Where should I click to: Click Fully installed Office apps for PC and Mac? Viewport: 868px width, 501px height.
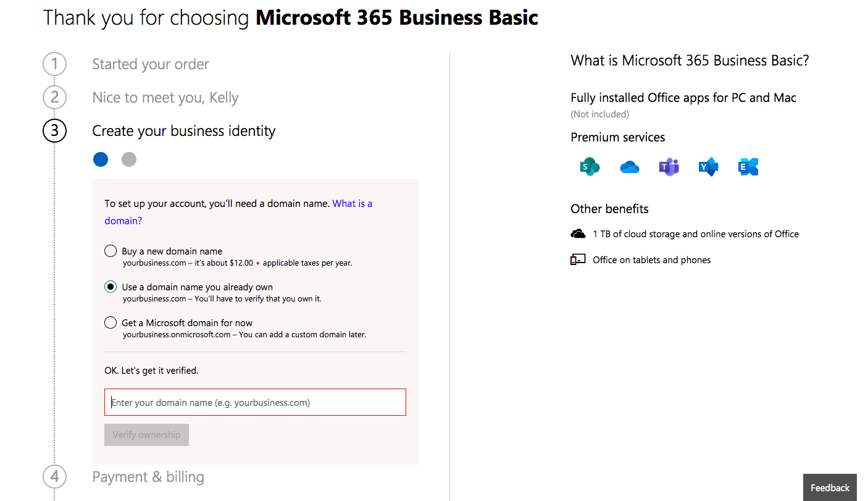point(683,98)
